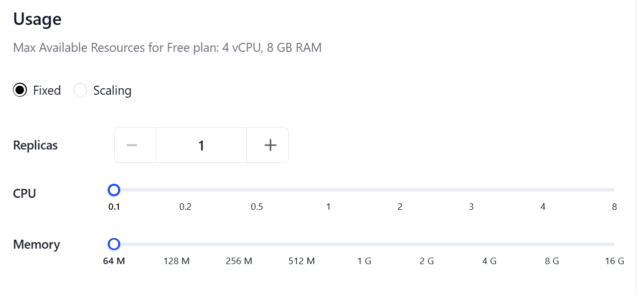
Task: Set Memory to 128 M mark
Action: [177, 244]
